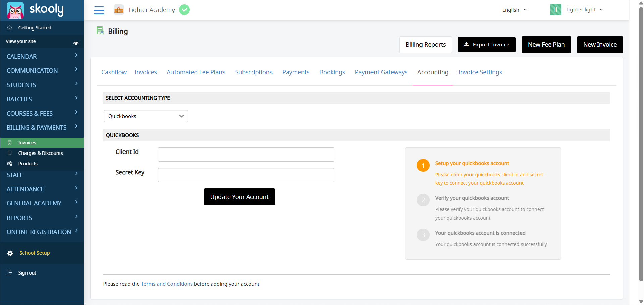Focus the Secret Key input field
Viewport: 644px width, 305px height.
click(x=246, y=175)
